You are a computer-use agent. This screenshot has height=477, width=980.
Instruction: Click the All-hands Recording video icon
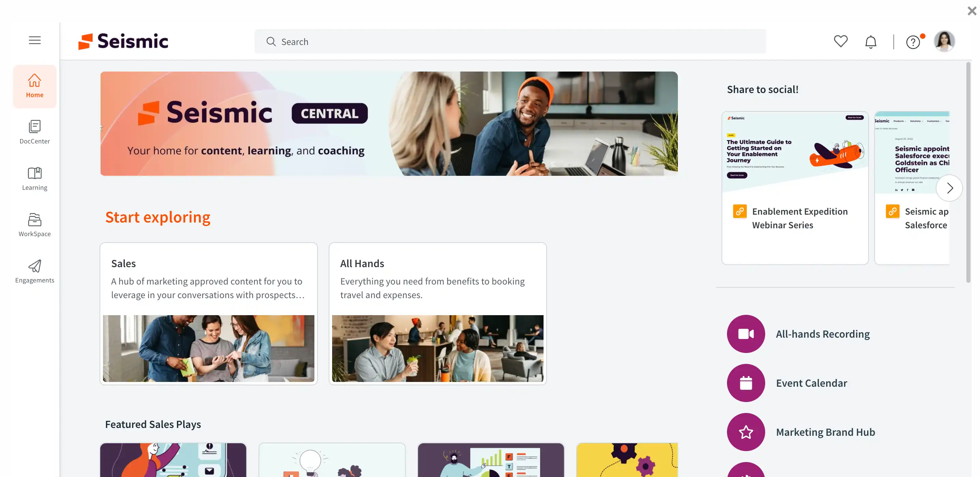click(746, 334)
